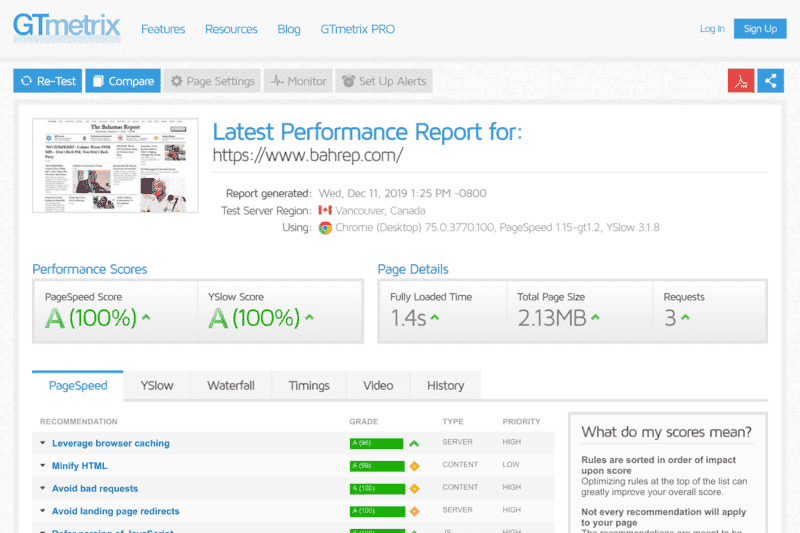
Task: Click the What do my scores mean heading
Action: coord(666,432)
